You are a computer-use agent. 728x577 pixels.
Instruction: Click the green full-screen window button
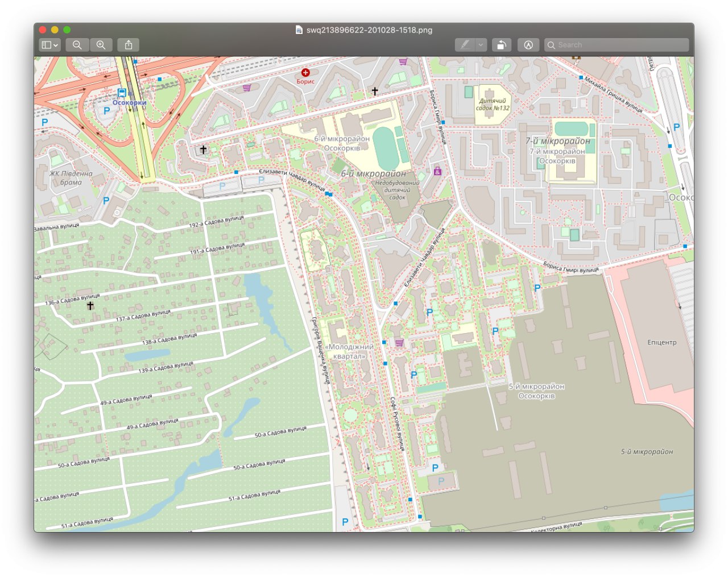[67, 30]
